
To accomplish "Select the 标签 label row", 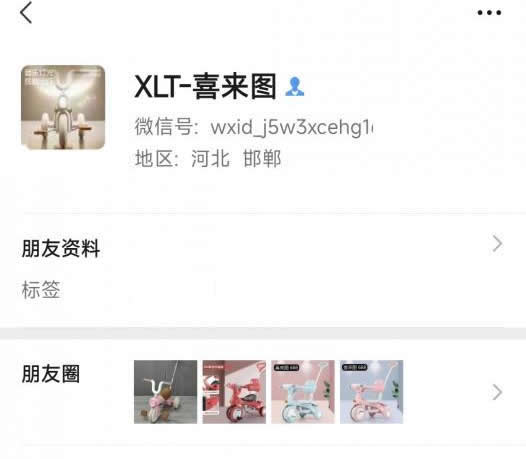I will click(263, 290).
